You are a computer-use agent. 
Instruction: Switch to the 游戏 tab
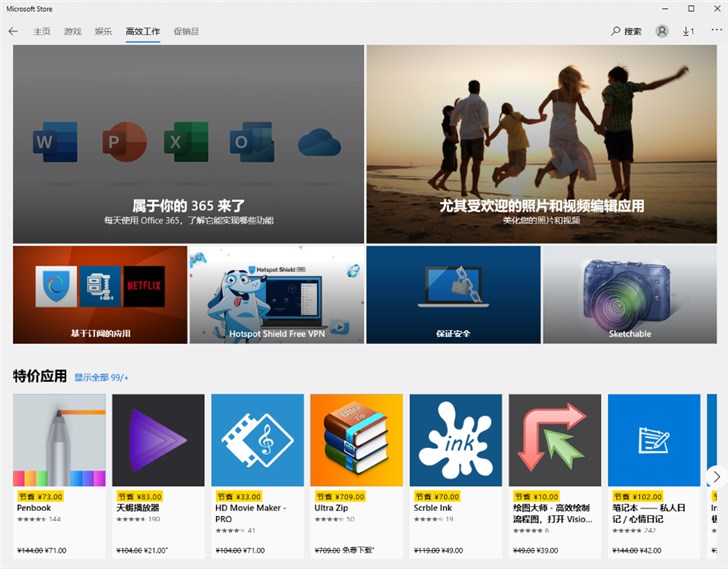tap(72, 31)
